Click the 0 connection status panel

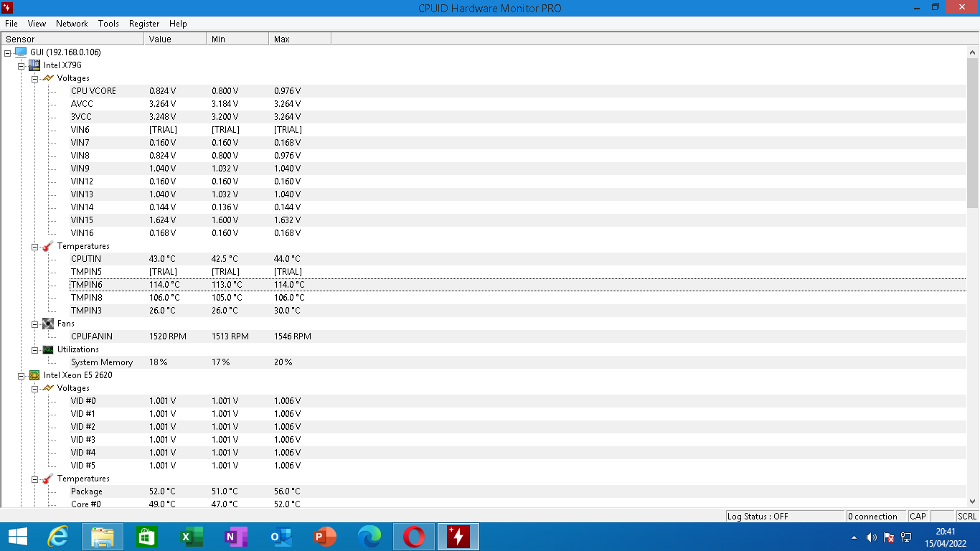pyautogui.click(x=876, y=516)
